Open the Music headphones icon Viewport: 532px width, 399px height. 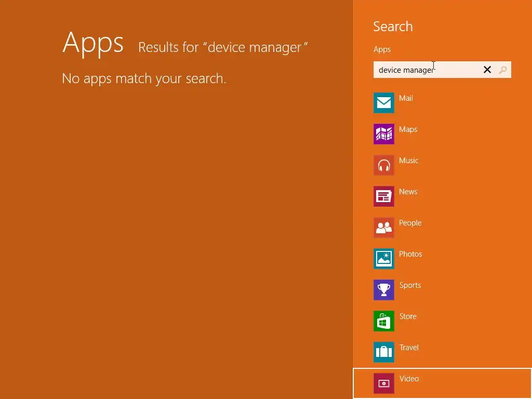tap(384, 165)
